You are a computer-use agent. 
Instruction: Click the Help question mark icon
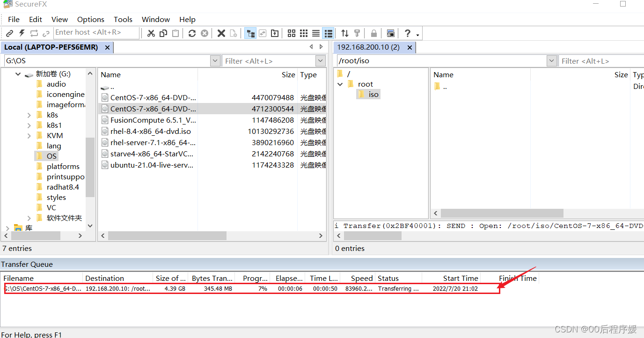click(408, 33)
